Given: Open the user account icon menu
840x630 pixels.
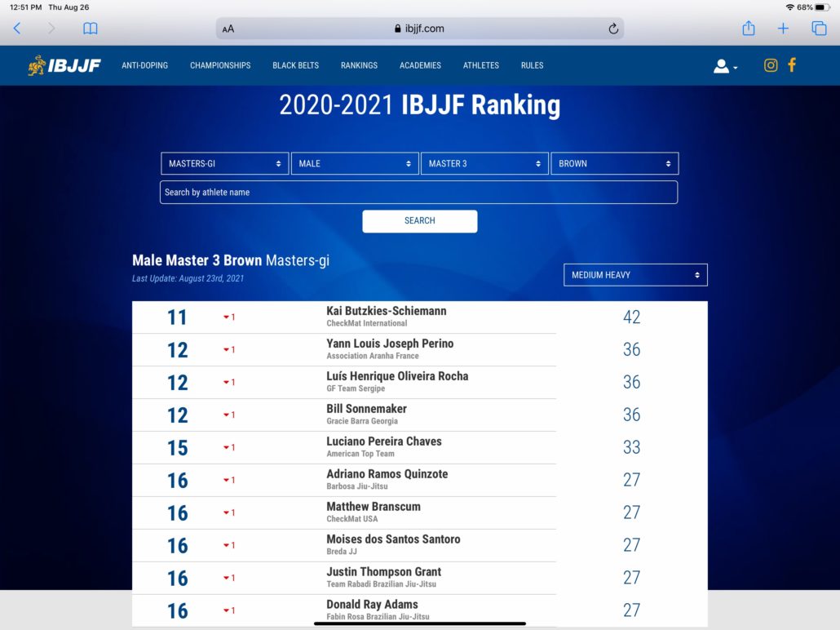Looking at the screenshot, I should [725, 66].
